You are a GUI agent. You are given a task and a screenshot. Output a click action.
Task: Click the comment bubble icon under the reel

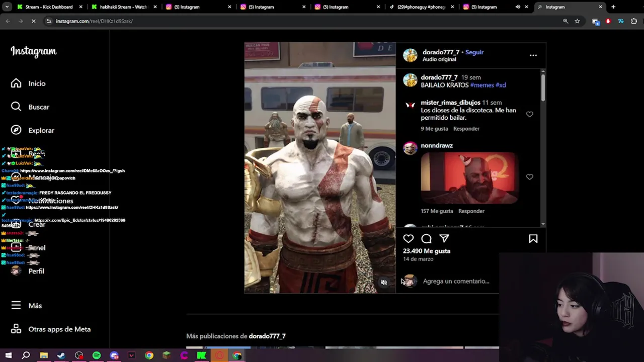click(x=426, y=239)
